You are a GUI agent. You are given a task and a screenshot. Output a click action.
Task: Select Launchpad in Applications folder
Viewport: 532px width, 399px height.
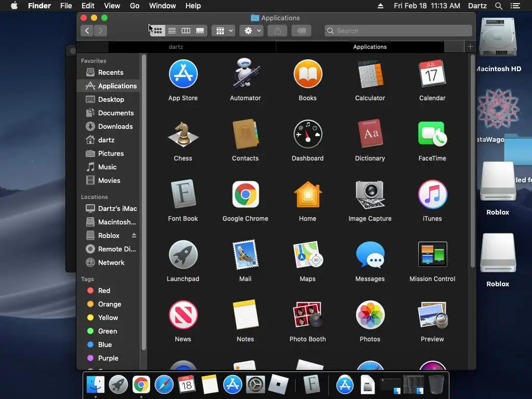183,255
